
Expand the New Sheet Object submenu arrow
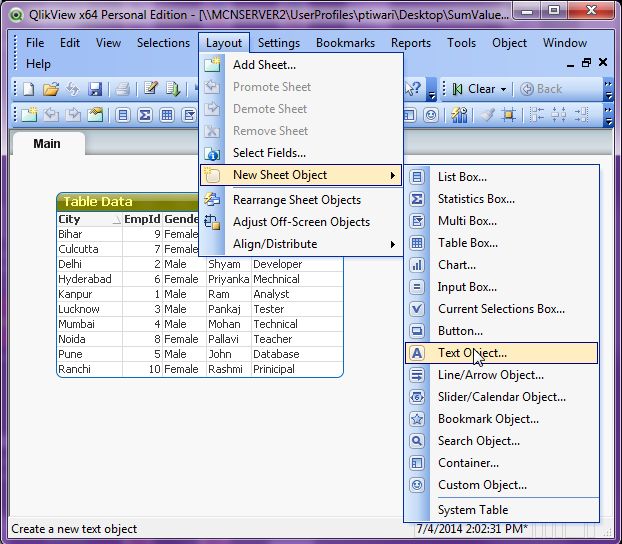(393, 175)
